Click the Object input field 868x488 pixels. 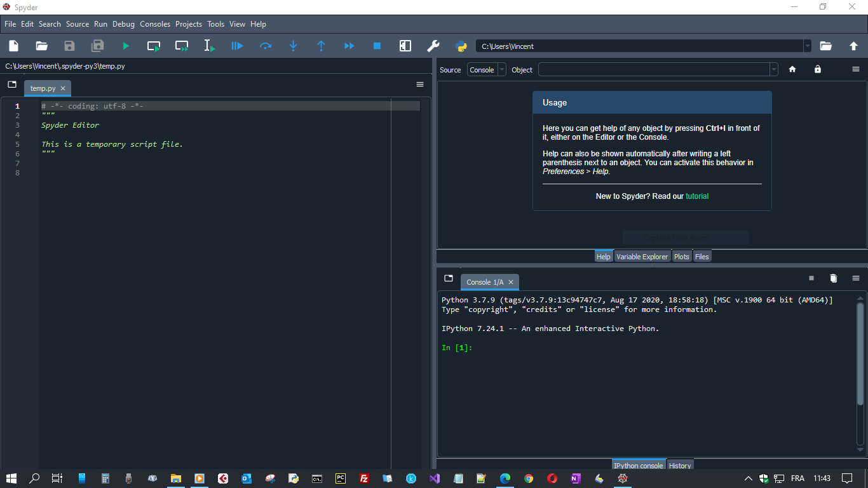(x=654, y=70)
